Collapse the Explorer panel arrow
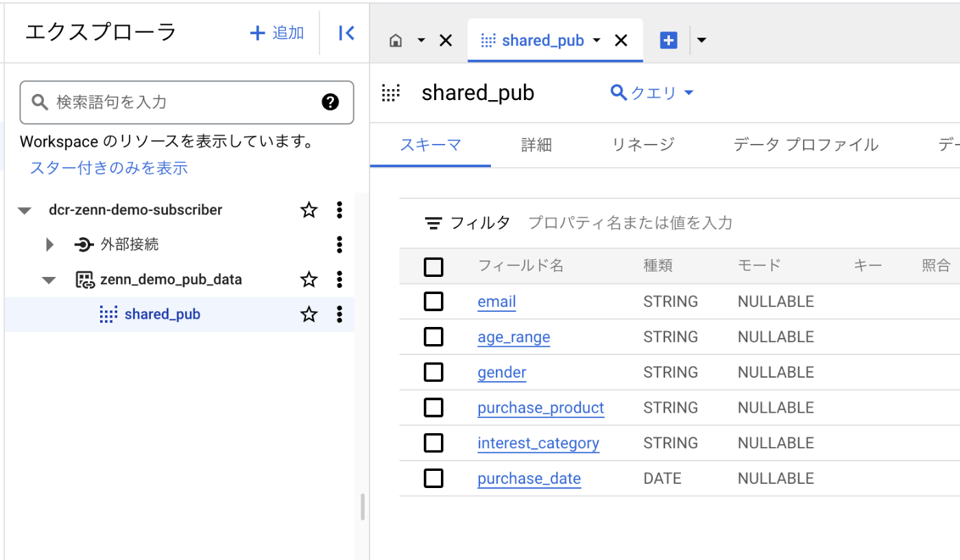The width and height of the screenshot is (960, 560). click(346, 33)
